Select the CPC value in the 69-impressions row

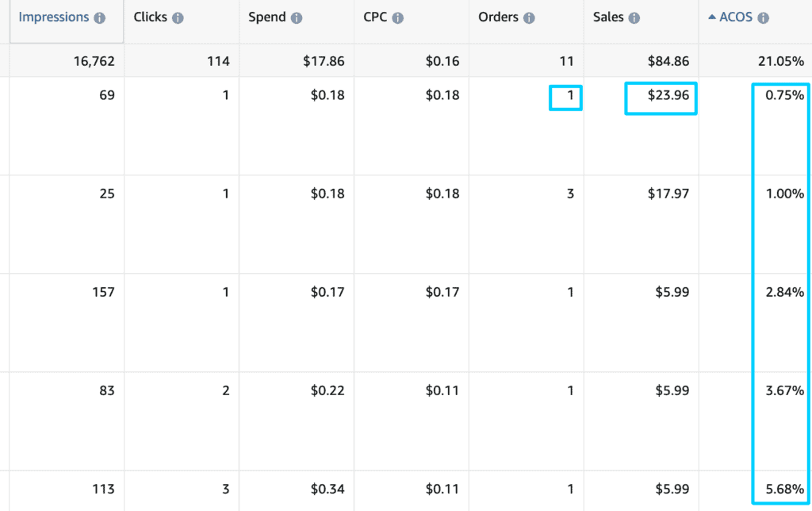point(442,95)
